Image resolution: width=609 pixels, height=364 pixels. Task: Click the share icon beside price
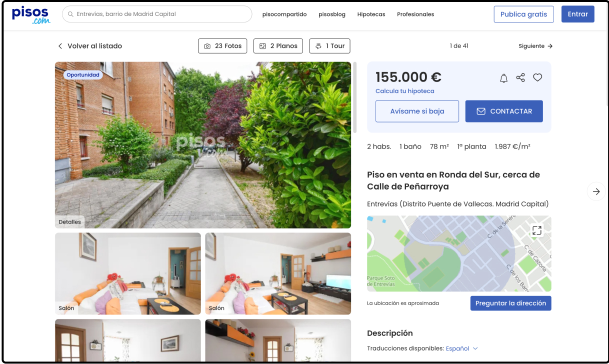[x=520, y=77]
